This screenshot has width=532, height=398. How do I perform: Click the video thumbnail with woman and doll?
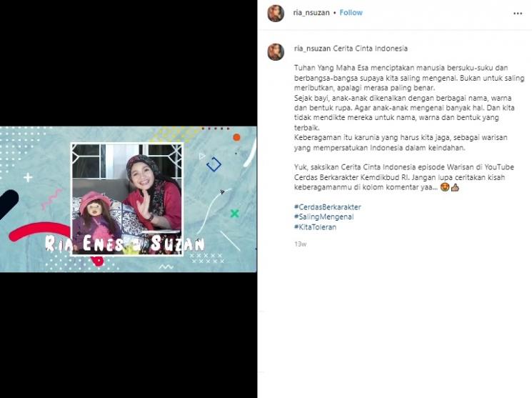[x=127, y=199]
